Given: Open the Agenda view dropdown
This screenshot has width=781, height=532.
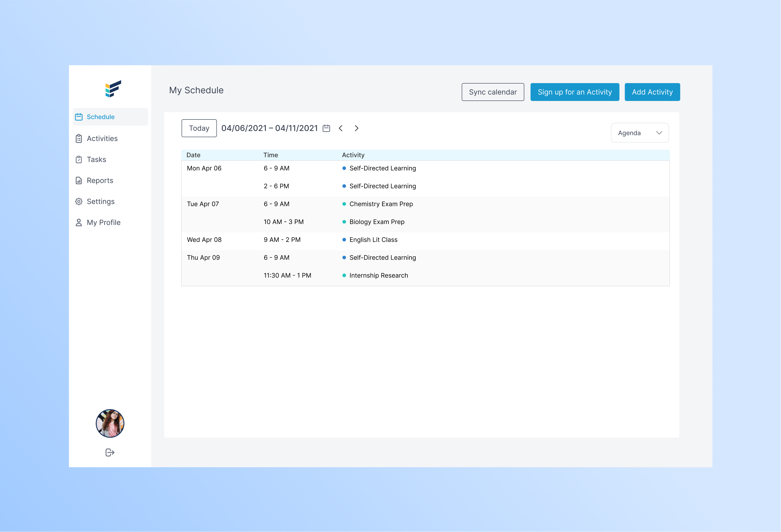Looking at the screenshot, I should pos(639,133).
